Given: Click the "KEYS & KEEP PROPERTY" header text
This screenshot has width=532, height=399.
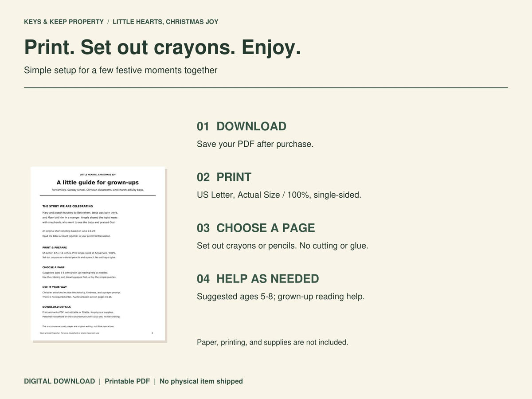Looking at the screenshot, I should (64, 22).
